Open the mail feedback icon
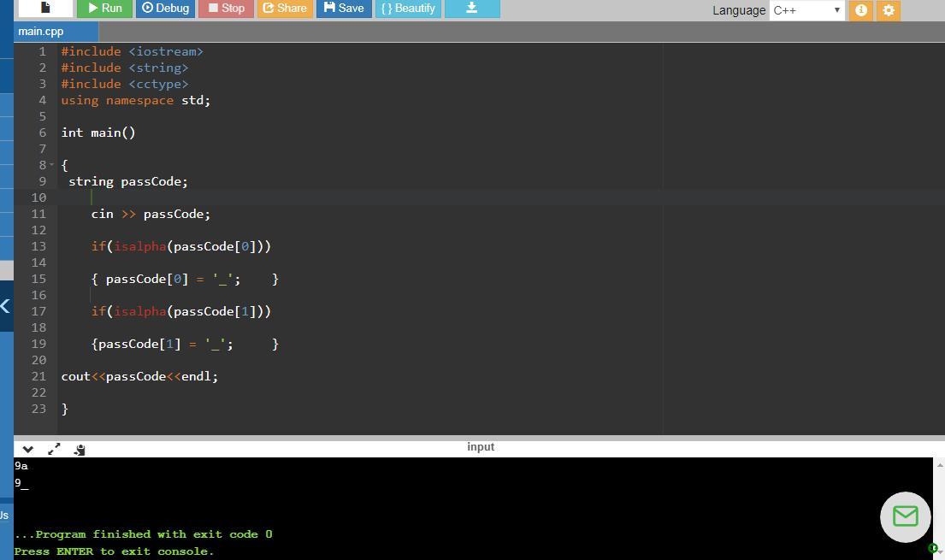 point(905,516)
